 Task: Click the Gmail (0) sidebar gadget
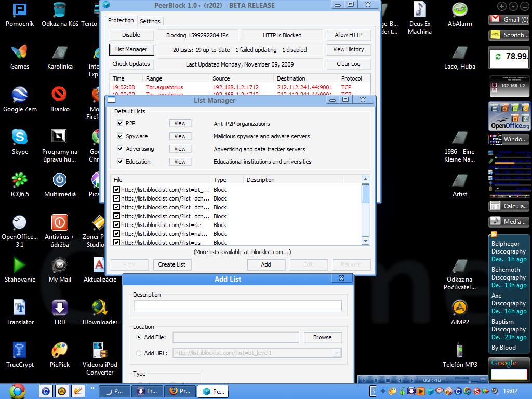tap(509, 19)
